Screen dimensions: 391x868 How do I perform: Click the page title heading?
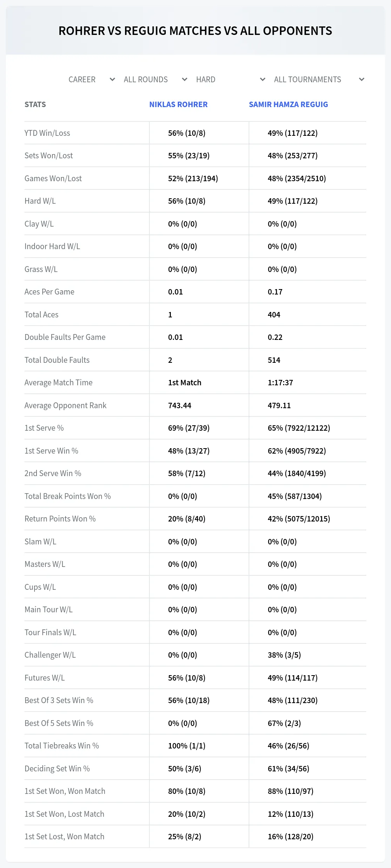[x=195, y=31]
